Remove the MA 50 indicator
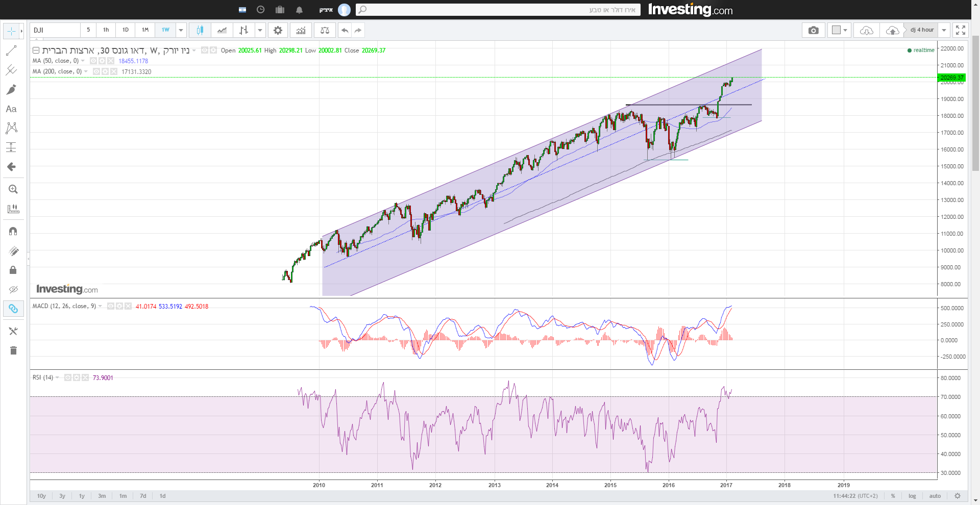 (x=111, y=61)
